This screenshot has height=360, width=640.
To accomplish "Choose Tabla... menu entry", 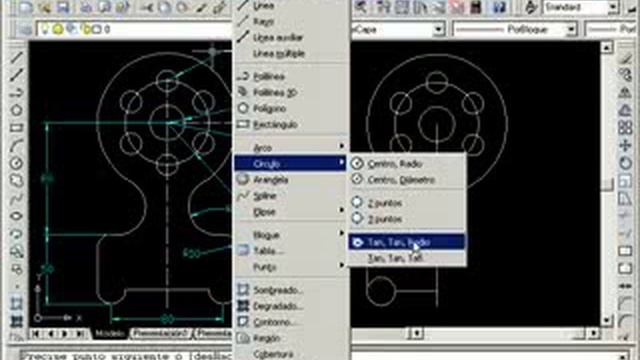I will point(291,251).
